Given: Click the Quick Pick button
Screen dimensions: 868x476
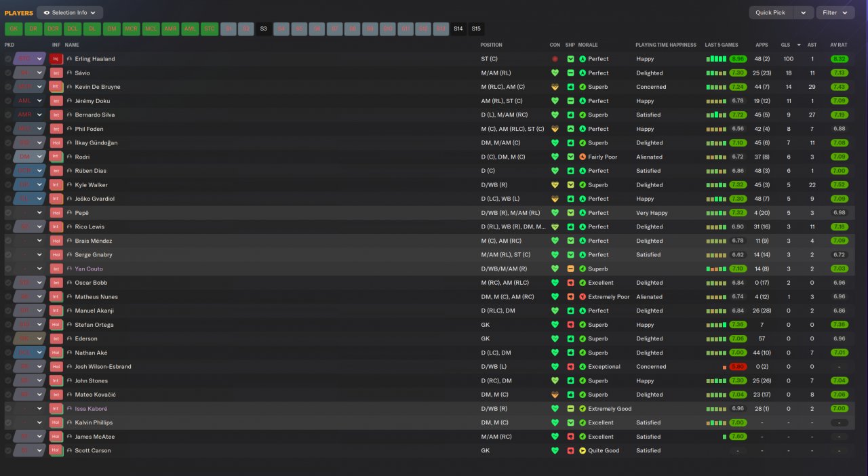Looking at the screenshot, I should pyautogui.click(x=770, y=13).
